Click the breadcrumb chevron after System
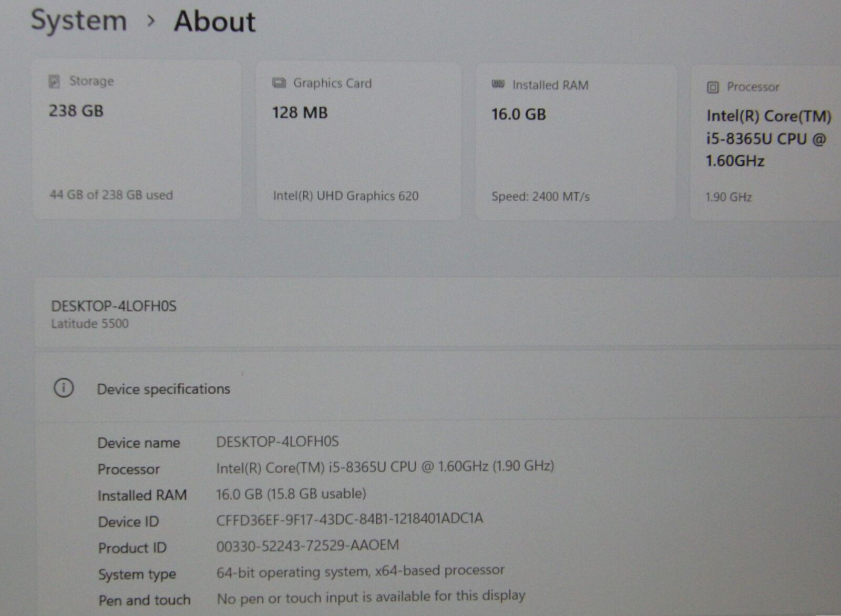Viewport: 841px width, 616px height. [x=151, y=21]
